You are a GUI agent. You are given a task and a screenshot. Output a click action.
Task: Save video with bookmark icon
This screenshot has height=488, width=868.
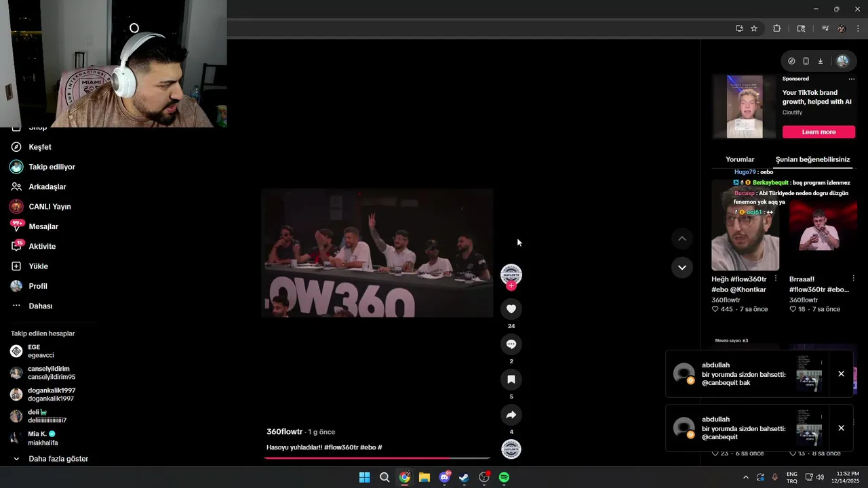click(x=511, y=380)
